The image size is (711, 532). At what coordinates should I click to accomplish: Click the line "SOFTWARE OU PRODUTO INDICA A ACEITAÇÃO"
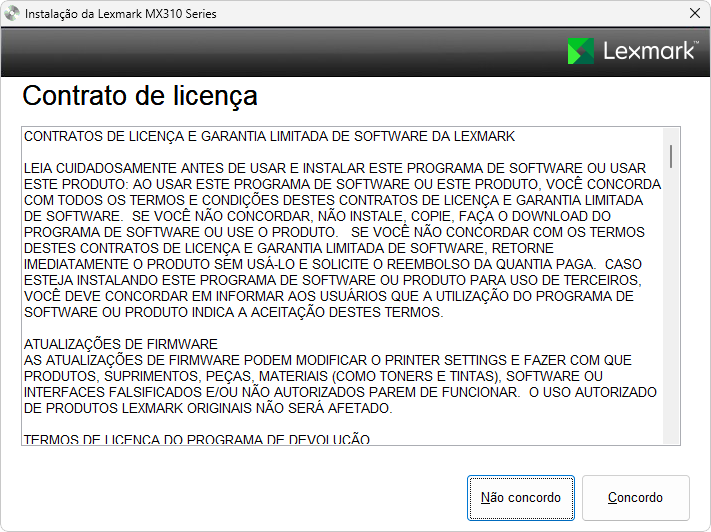[x=234, y=312]
